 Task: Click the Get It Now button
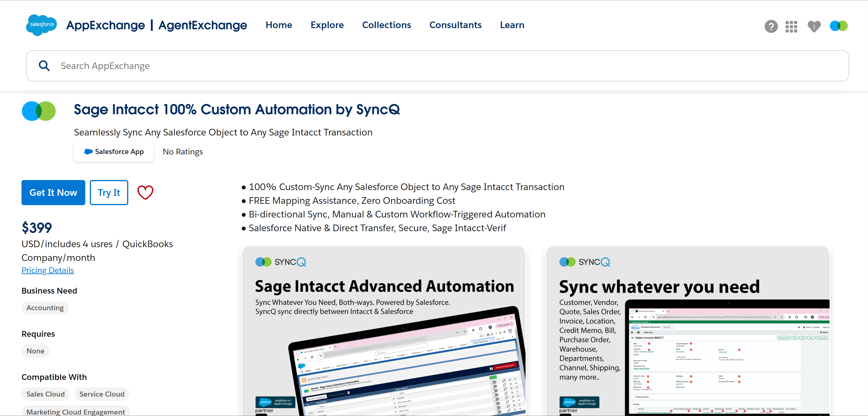[x=53, y=192]
